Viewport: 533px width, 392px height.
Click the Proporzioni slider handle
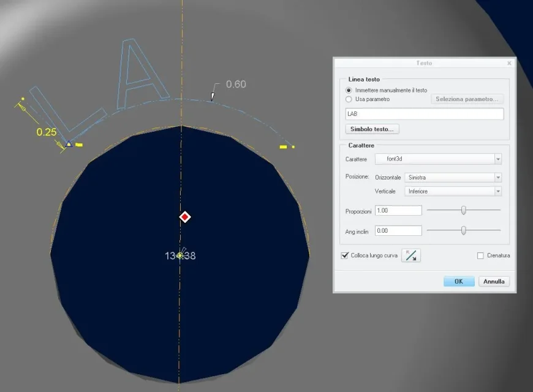tap(464, 210)
